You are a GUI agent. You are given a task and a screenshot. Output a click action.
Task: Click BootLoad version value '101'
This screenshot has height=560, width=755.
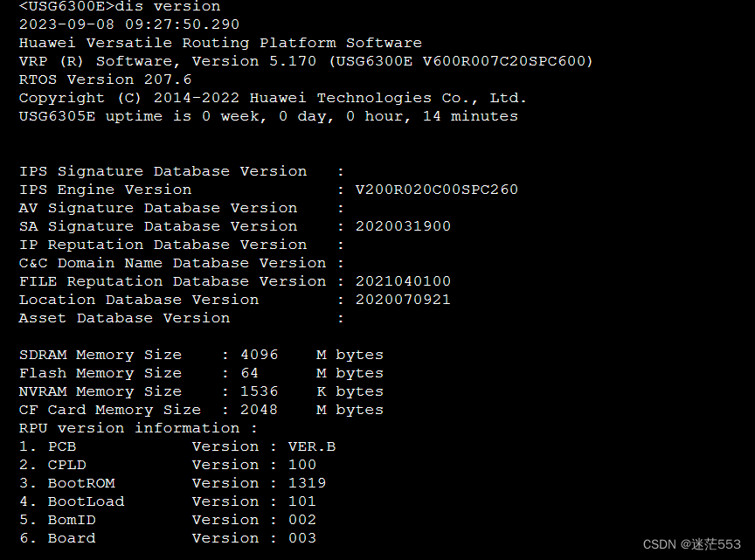pos(302,501)
